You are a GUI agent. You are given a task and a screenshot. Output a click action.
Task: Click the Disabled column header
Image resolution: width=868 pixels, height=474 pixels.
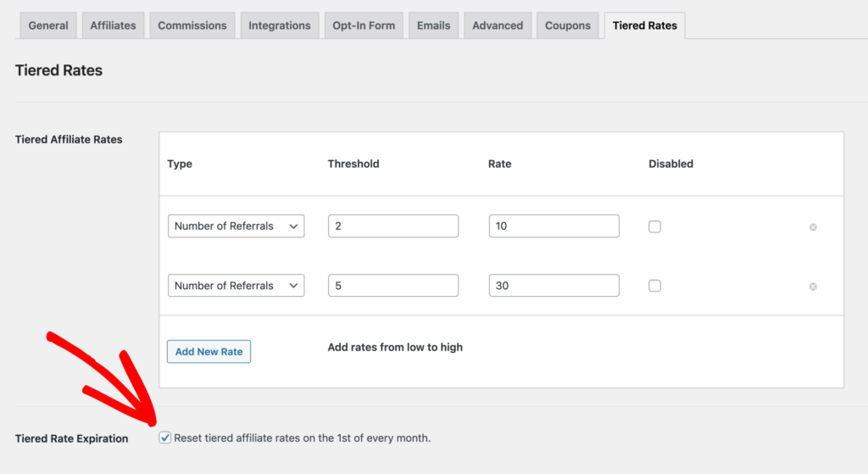click(x=671, y=164)
